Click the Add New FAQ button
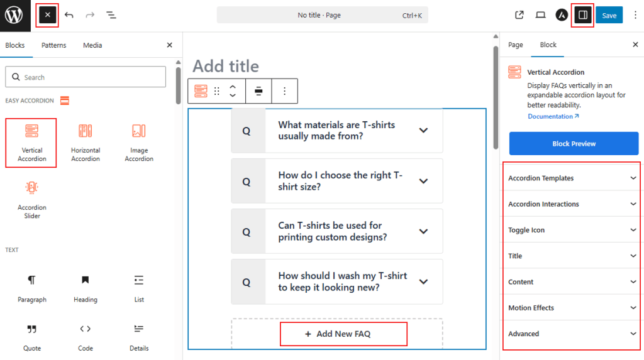Viewport: 644px width, 360px height. click(x=343, y=334)
